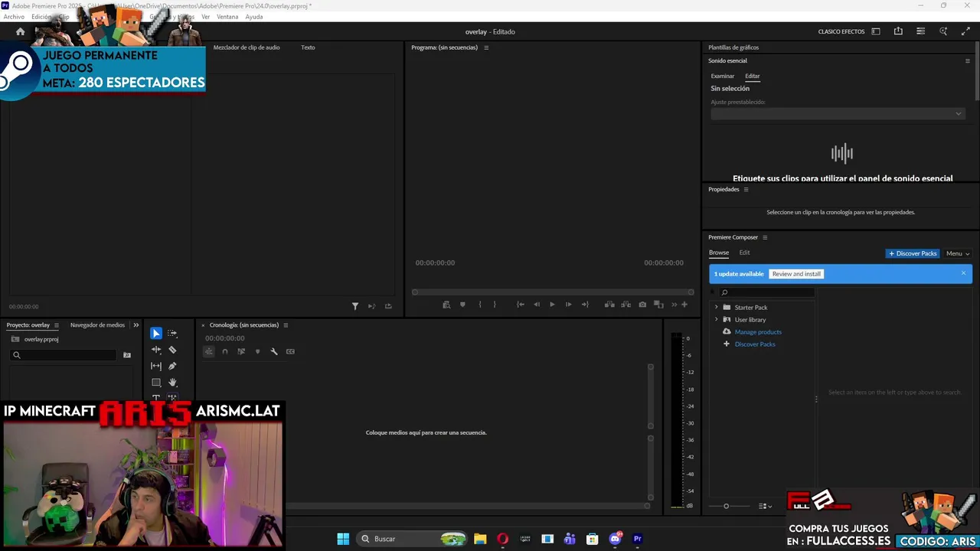Click the Extract button in Program monitor
980x551 pixels.
626,305
